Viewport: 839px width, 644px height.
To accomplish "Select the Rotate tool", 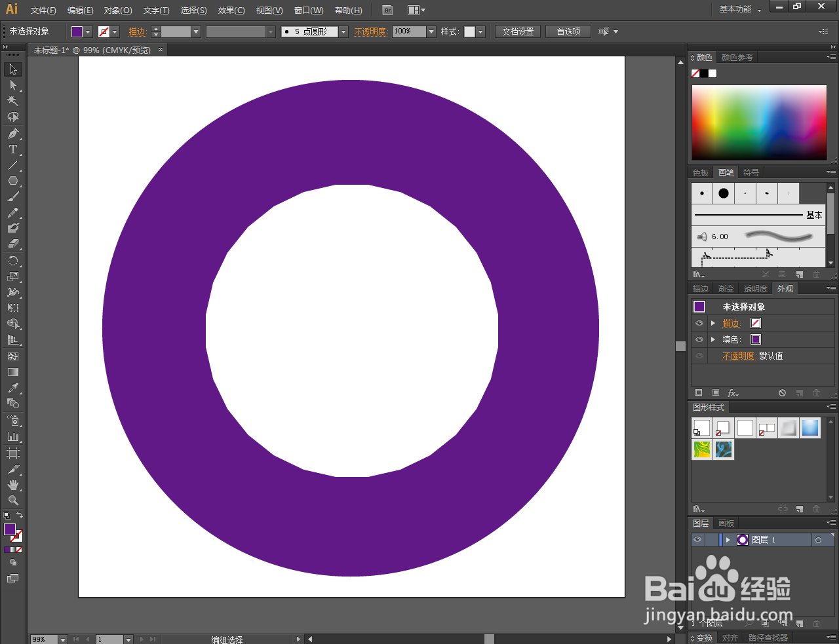I will coord(13,261).
